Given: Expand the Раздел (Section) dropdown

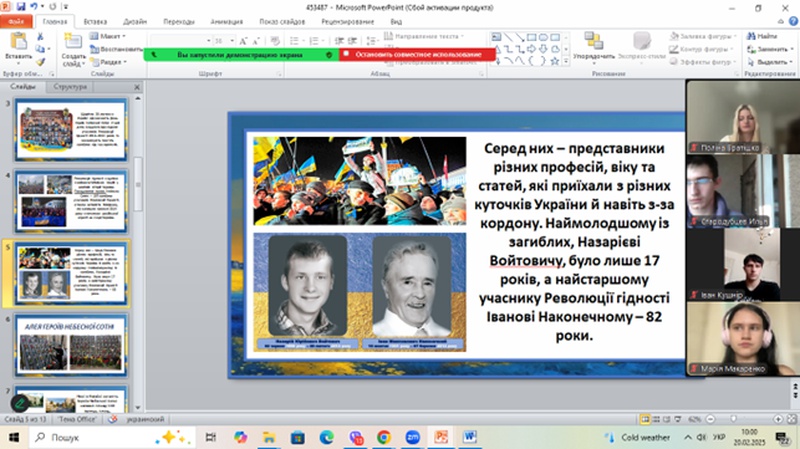Looking at the screenshot, I should [x=113, y=61].
